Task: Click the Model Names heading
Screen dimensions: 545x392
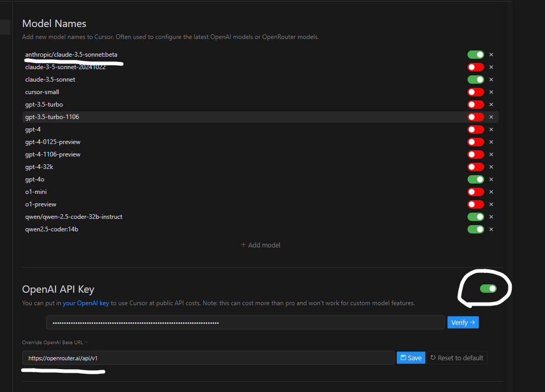Action: pyautogui.click(x=54, y=23)
